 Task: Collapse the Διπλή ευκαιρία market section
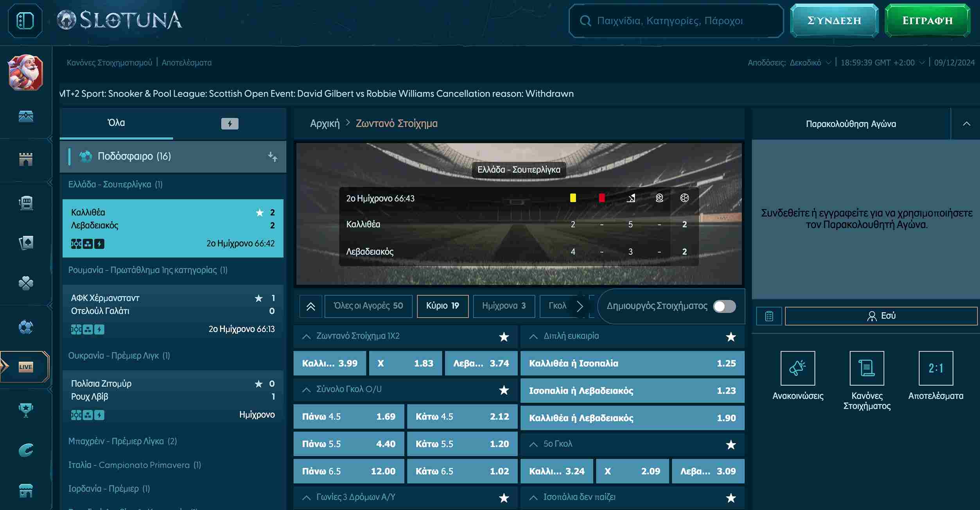pos(533,336)
